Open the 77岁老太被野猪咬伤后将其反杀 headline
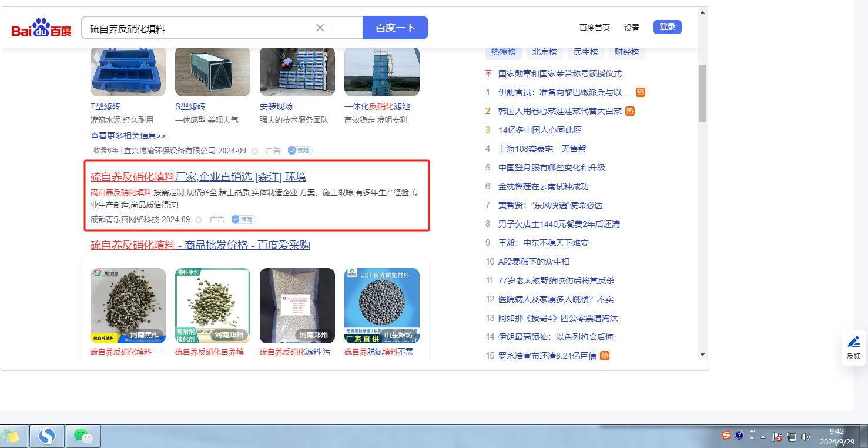The height and width of the screenshot is (448, 868). click(557, 280)
